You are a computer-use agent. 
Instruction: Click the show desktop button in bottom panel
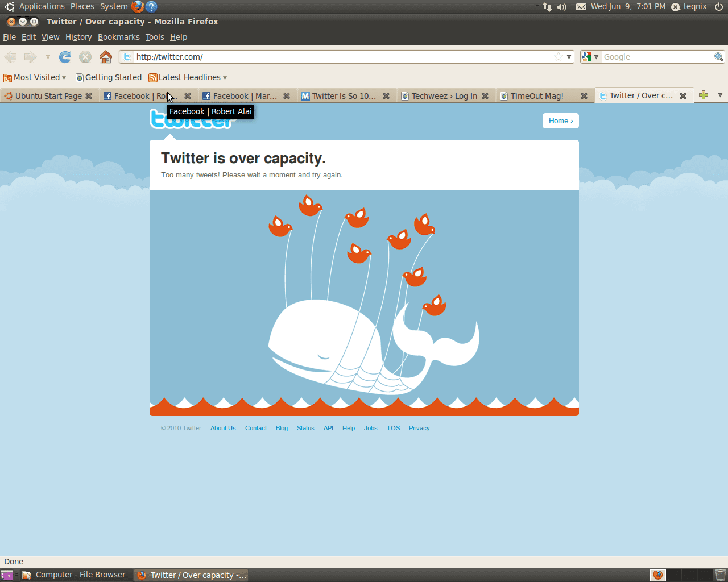[7, 575]
